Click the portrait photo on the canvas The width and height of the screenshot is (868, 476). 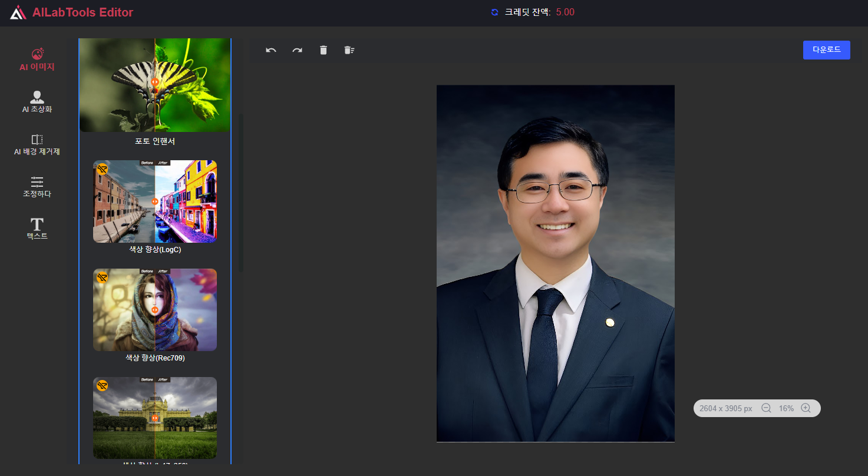tap(556, 263)
